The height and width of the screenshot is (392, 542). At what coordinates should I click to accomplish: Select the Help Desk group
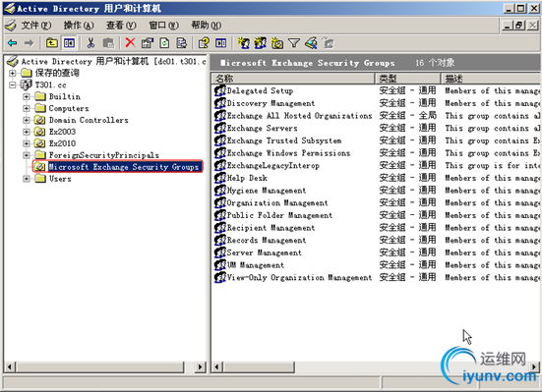[x=247, y=178]
